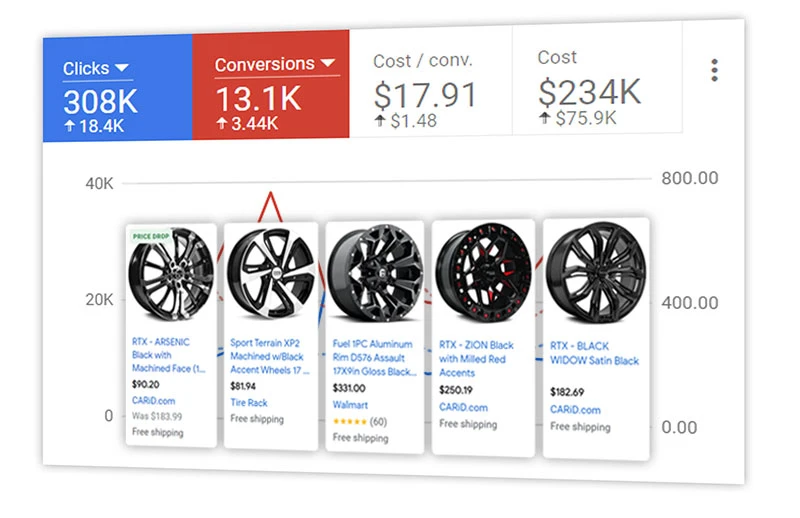
Task: Open Sport Terrain XP2 Machined product title
Action: click(x=269, y=355)
